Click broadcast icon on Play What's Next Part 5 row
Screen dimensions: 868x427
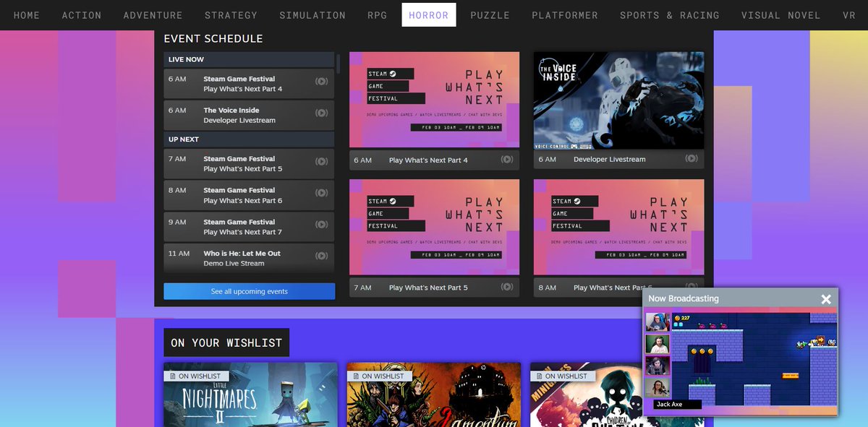pos(322,162)
